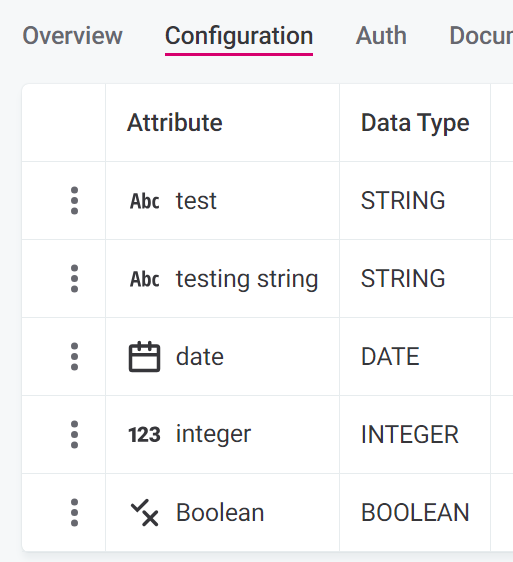Click the check-cross icon beside Boolean
The image size is (513, 562).
pos(144,513)
